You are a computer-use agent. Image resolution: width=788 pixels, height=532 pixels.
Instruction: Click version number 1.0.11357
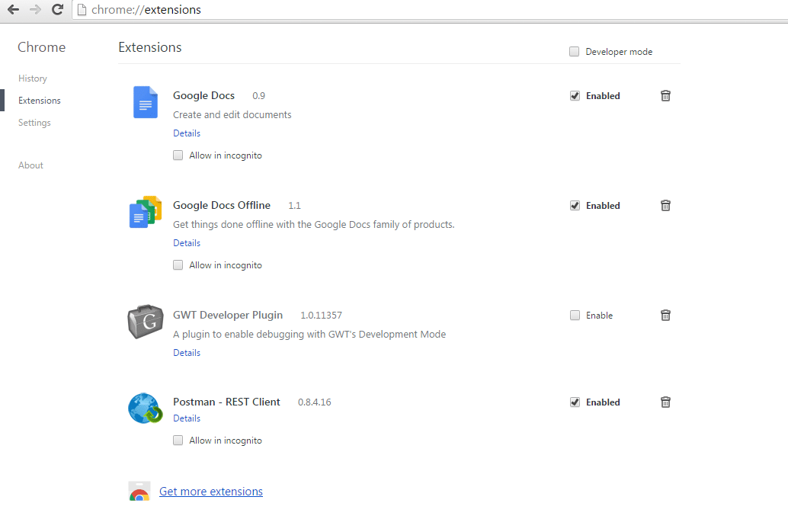pos(321,316)
